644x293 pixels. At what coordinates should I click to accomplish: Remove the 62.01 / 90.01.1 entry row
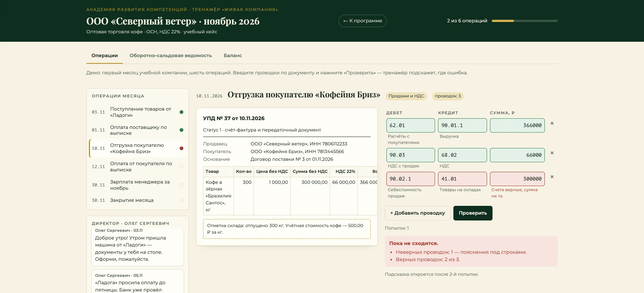[x=552, y=123]
